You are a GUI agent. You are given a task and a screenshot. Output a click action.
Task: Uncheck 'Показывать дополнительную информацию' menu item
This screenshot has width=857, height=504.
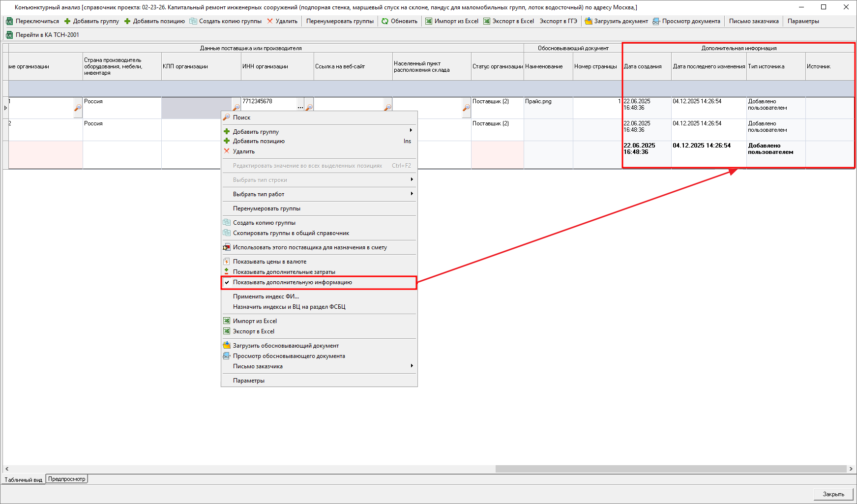point(292,282)
